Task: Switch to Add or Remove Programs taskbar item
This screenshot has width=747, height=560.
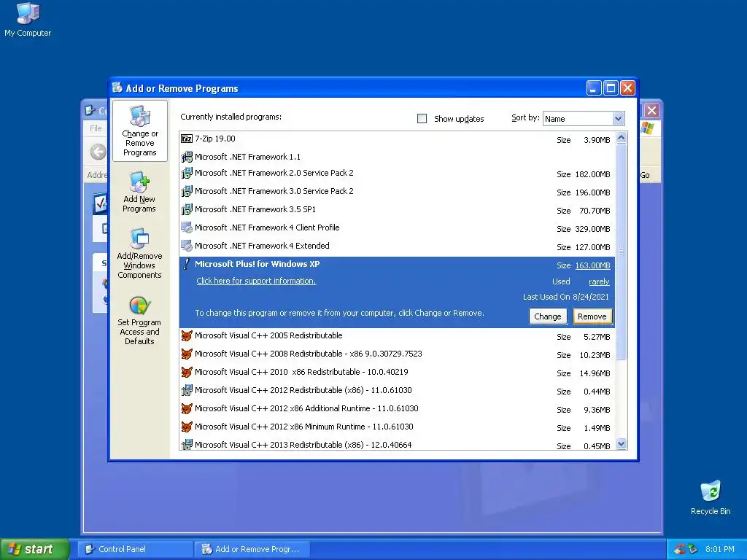Action: click(x=252, y=549)
